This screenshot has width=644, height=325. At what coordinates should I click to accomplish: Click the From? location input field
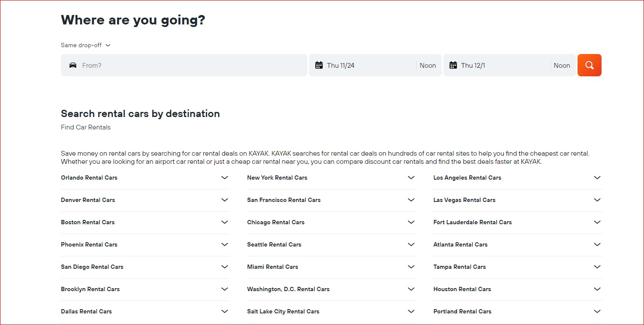pyautogui.click(x=184, y=65)
